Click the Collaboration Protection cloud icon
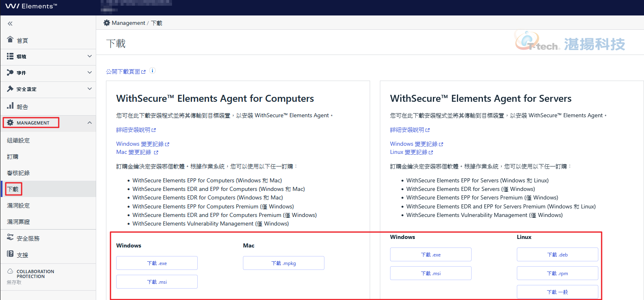Screen dimensions: 644x300 [x=10, y=271]
